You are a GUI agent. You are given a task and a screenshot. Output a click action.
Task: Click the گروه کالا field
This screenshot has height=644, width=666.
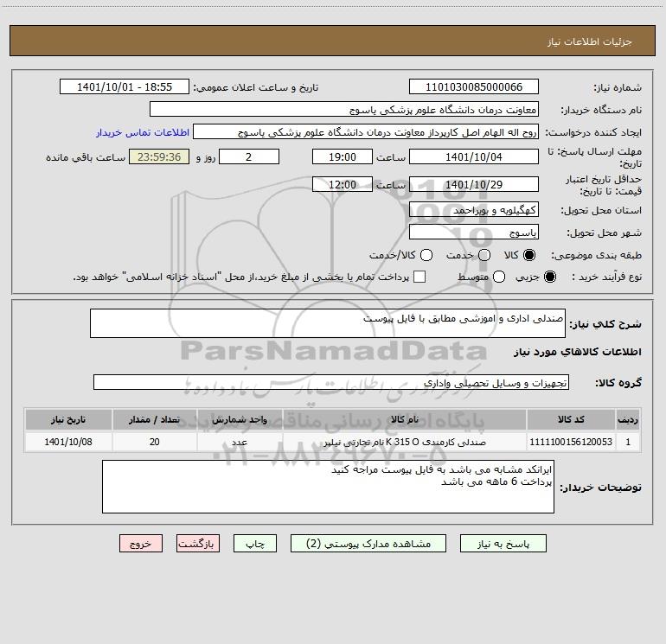click(x=331, y=382)
